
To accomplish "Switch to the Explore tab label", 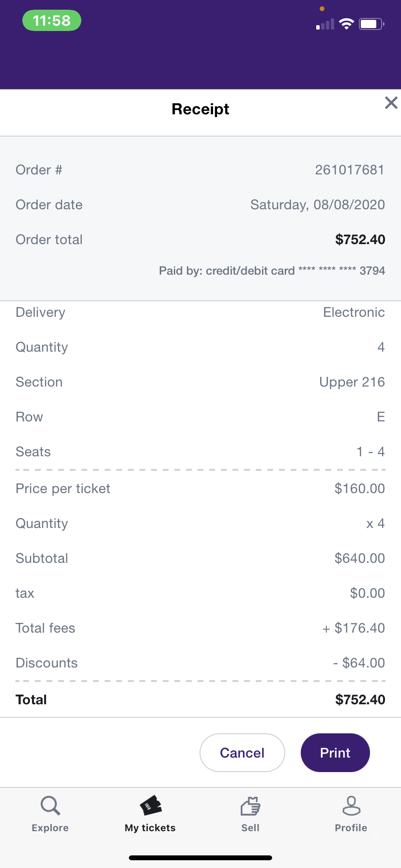I will pos(50,828).
